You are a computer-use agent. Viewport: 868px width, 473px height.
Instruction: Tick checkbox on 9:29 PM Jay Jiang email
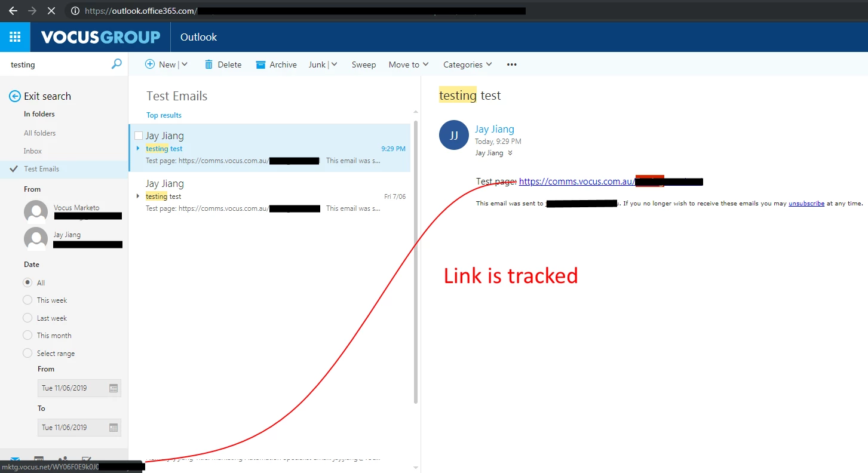click(139, 136)
